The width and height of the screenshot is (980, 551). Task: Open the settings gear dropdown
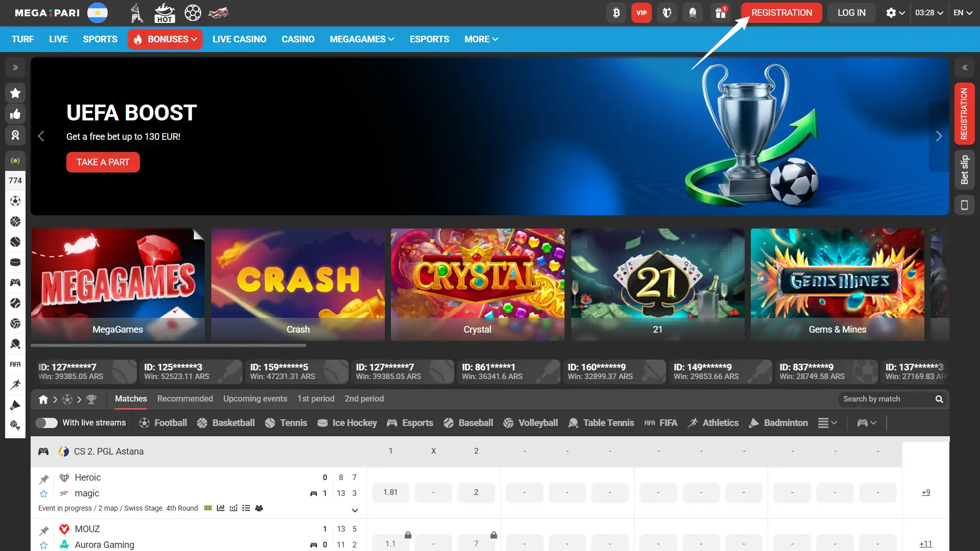(895, 13)
